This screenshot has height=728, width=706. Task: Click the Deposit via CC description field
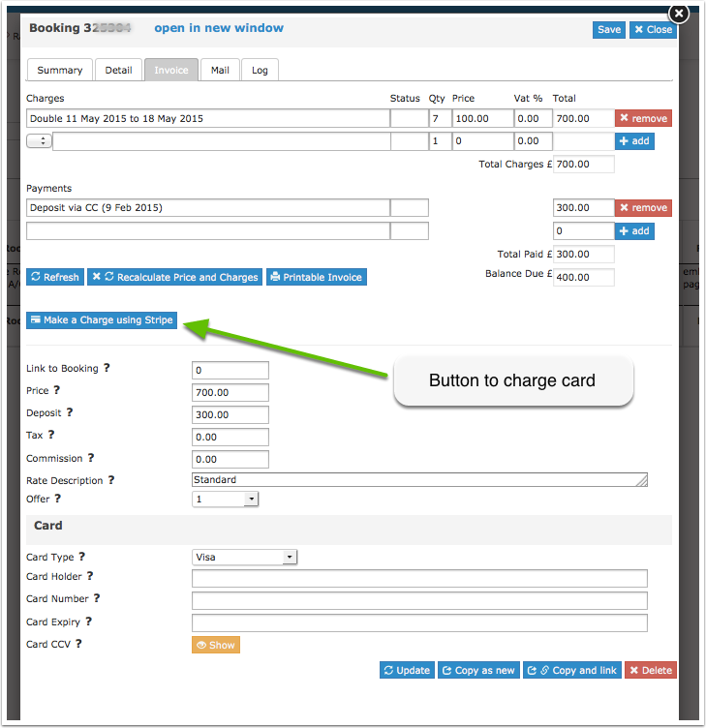point(208,207)
